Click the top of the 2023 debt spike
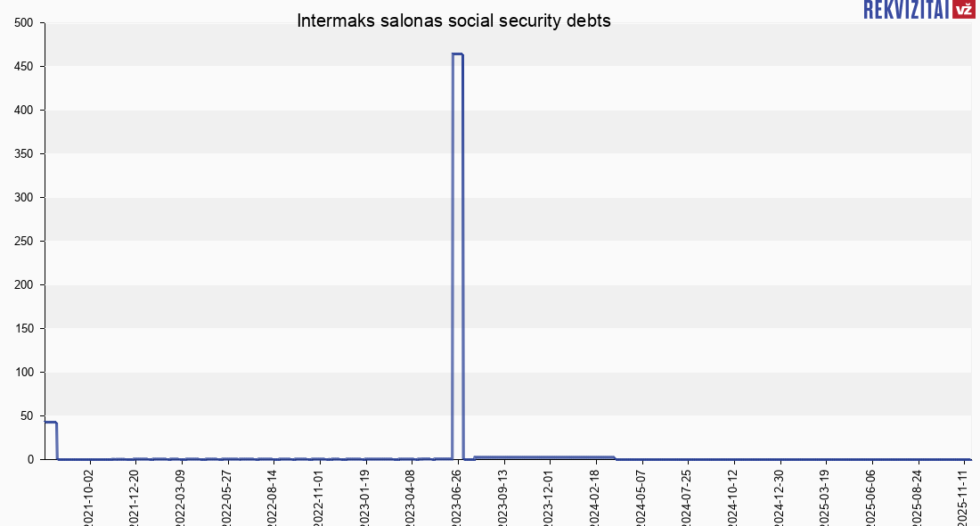Screen dimensions: 980x526 [457, 54]
